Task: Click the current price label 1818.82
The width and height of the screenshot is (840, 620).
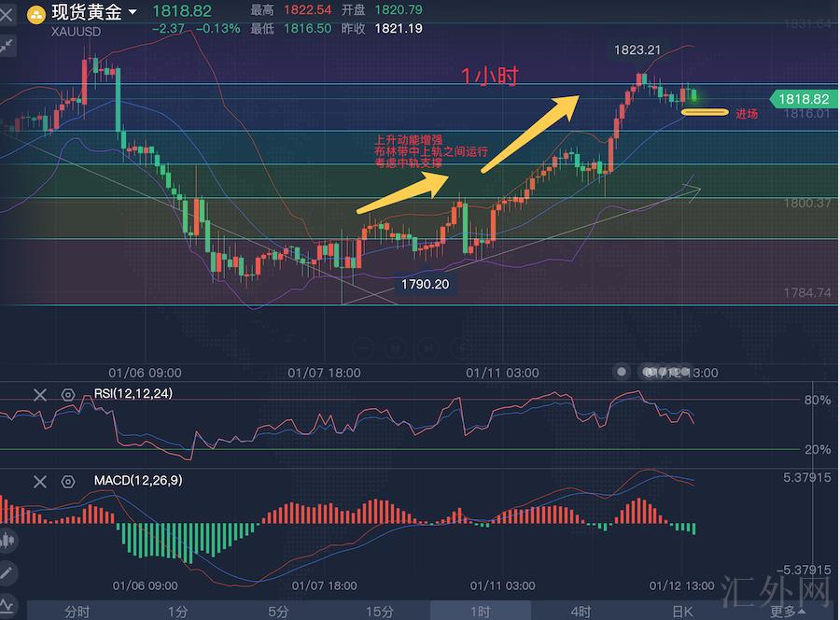Action: point(802,99)
